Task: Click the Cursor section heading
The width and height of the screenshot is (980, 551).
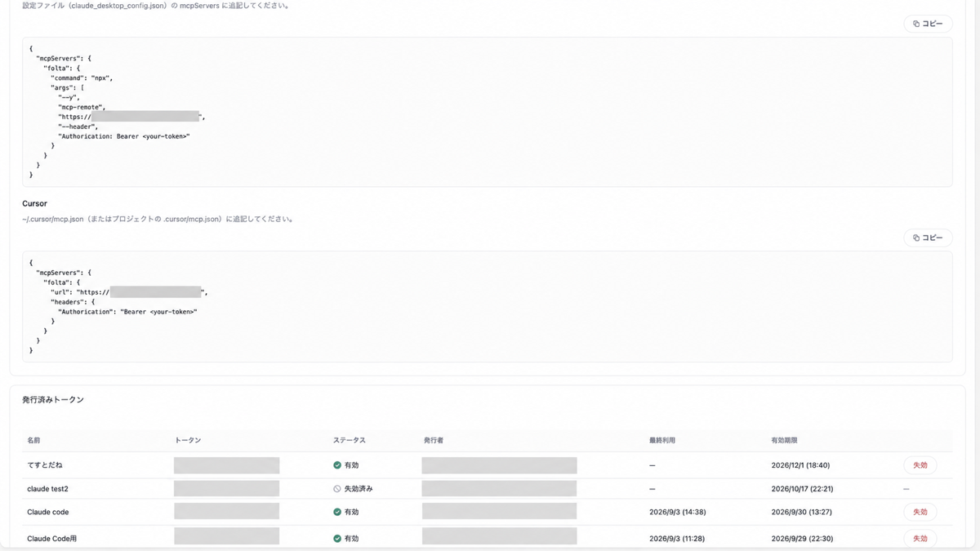Action: coord(34,203)
